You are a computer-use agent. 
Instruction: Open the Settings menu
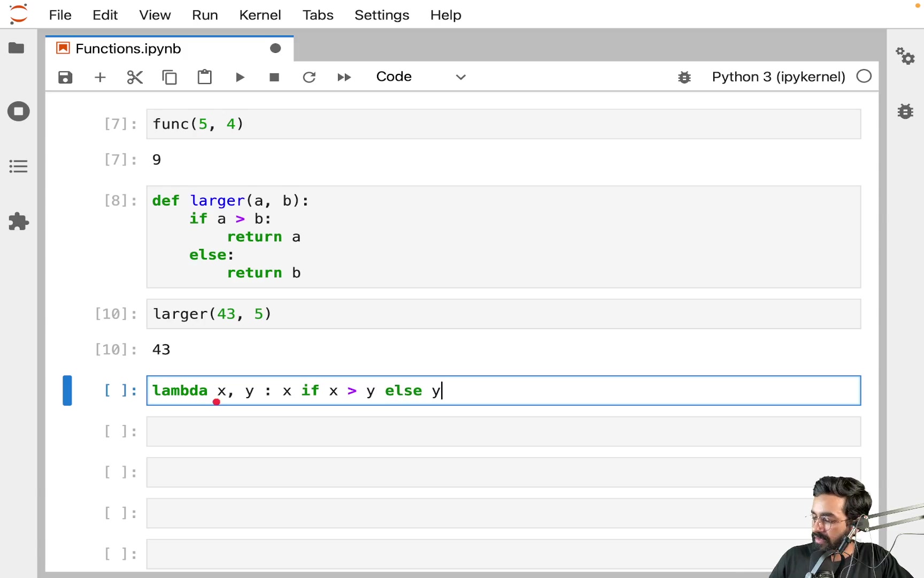382,15
